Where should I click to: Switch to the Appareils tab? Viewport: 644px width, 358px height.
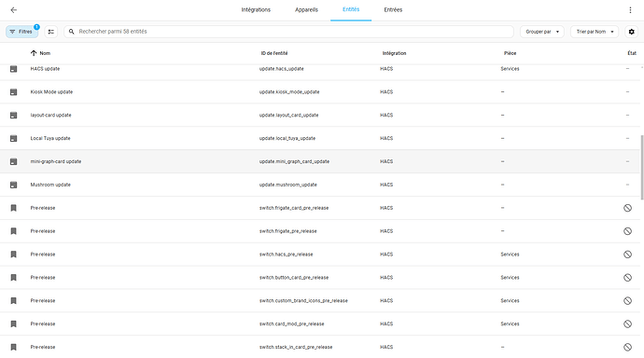(306, 10)
